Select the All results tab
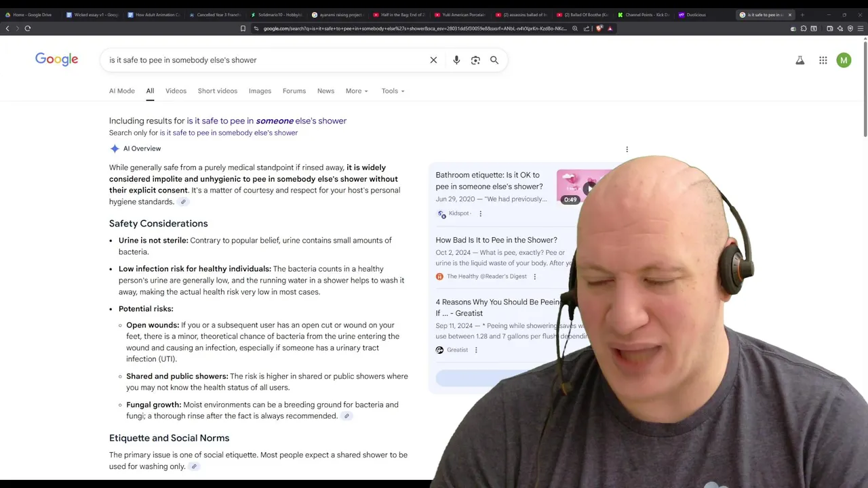This screenshot has width=868, height=488. (x=150, y=91)
